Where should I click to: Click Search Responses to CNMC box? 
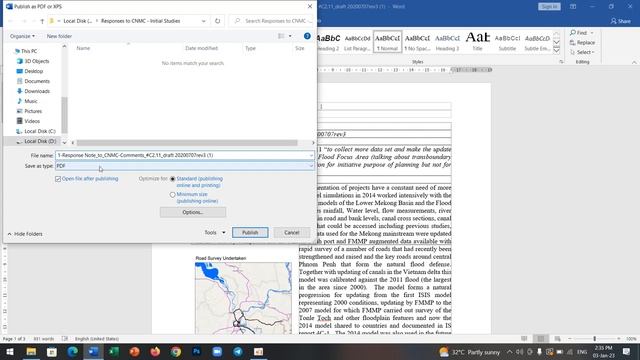[x=272, y=21]
